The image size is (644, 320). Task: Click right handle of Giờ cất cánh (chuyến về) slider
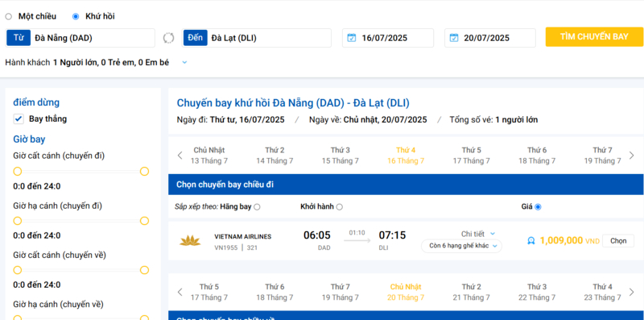(144, 270)
